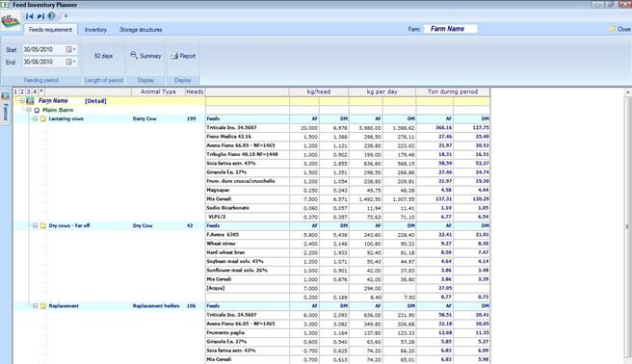Click the Ton during period column header
This screenshot has width=632, height=364.
pyautogui.click(x=453, y=91)
